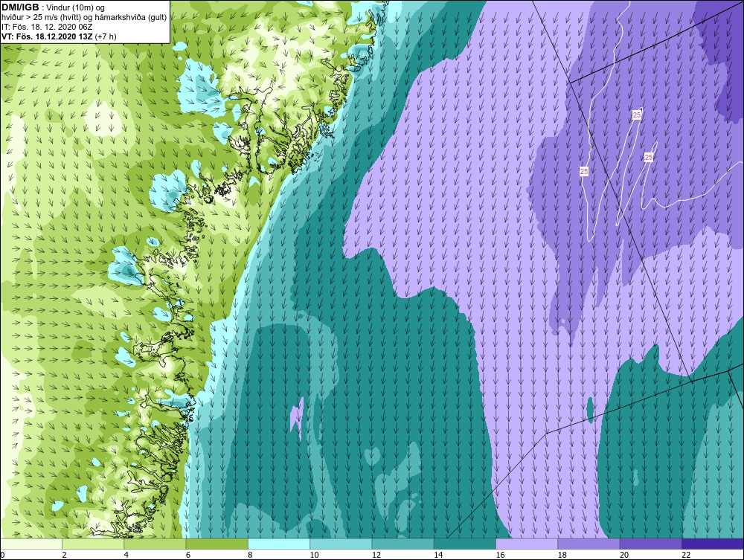The image size is (744, 560).
Task: Pick the 2–4 m/s light yellow-green legend swatch
Action: pyautogui.click(x=93, y=544)
